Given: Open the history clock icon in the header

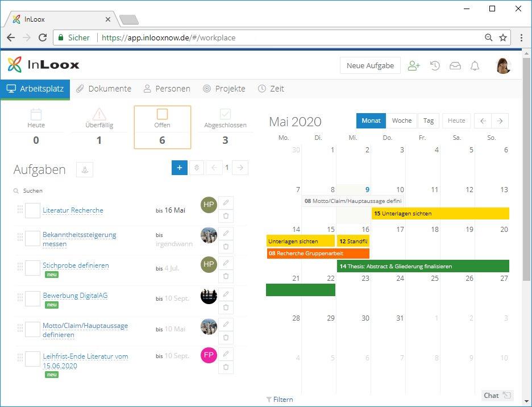Looking at the screenshot, I should click(435, 65).
